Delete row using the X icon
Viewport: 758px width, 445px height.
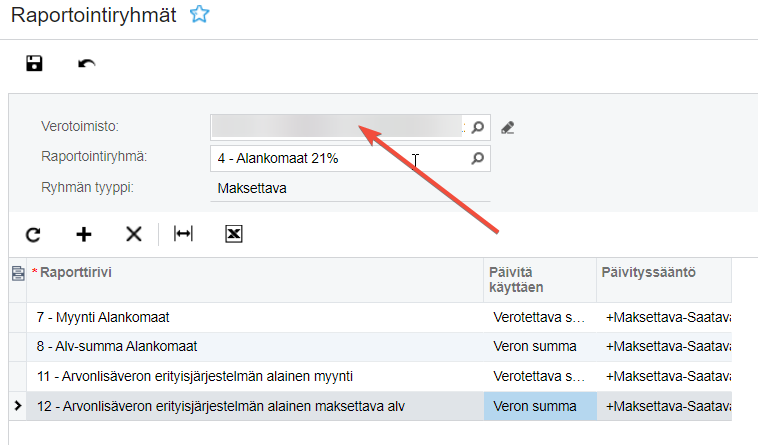coord(134,234)
